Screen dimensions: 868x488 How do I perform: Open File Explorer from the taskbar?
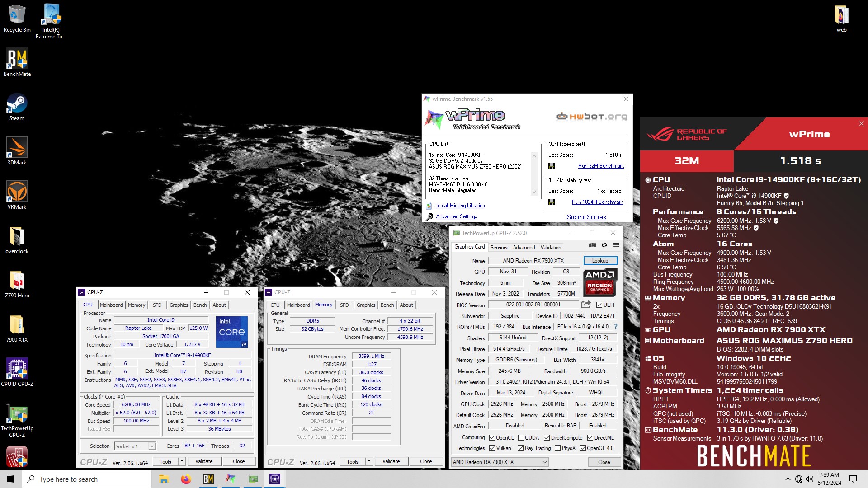pos(164,479)
